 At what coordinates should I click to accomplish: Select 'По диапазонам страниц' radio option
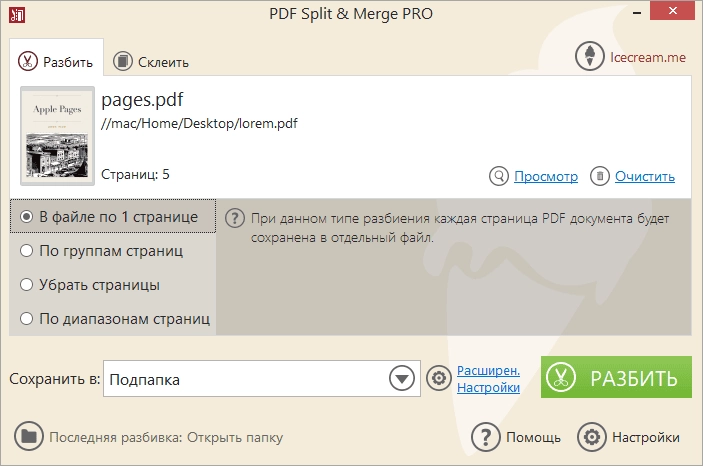tap(115, 319)
